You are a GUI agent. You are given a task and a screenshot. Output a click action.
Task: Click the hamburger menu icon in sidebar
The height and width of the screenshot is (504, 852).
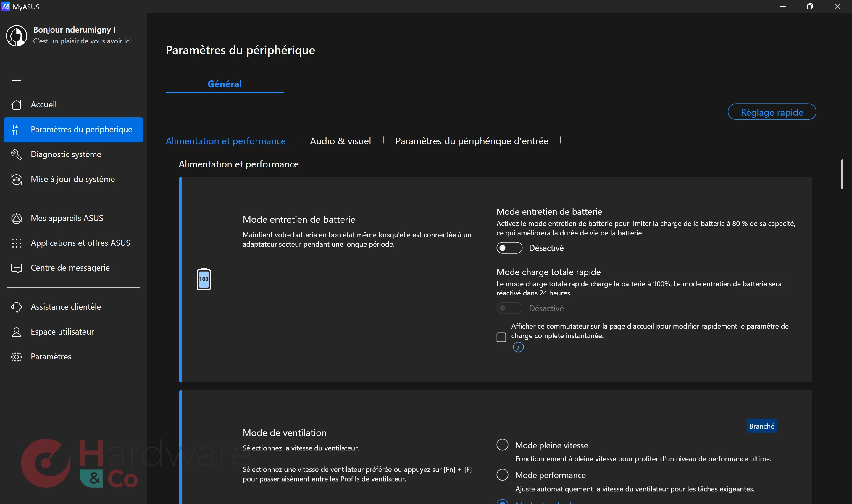pyautogui.click(x=16, y=80)
